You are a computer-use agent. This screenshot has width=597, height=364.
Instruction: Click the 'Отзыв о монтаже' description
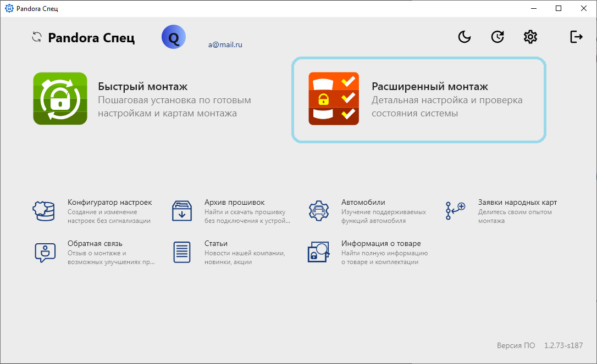111,257
